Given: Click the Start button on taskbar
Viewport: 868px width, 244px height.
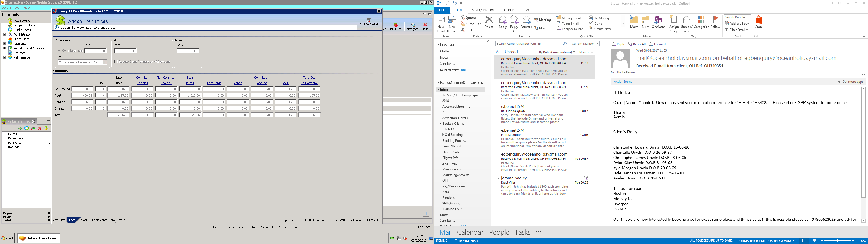Looking at the screenshot, I should coord(7,238).
